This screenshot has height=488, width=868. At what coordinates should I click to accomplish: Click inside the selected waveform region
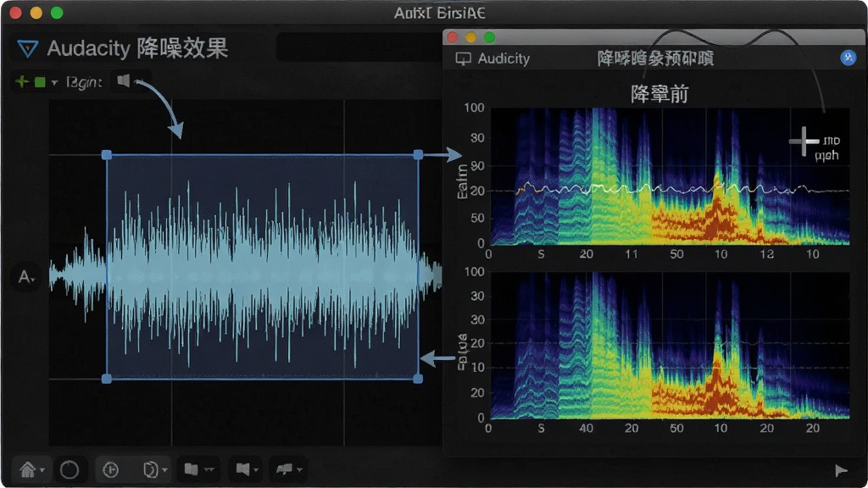(x=263, y=267)
